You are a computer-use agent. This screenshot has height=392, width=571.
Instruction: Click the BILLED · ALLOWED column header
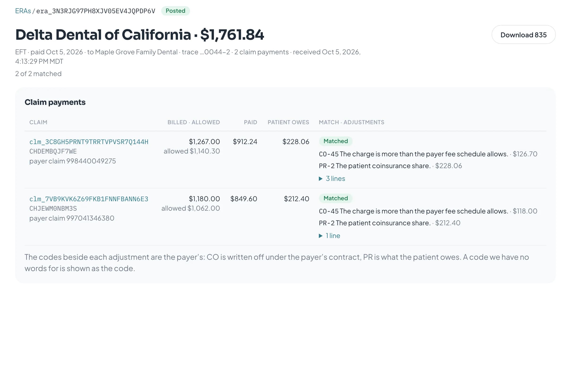[x=194, y=122]
